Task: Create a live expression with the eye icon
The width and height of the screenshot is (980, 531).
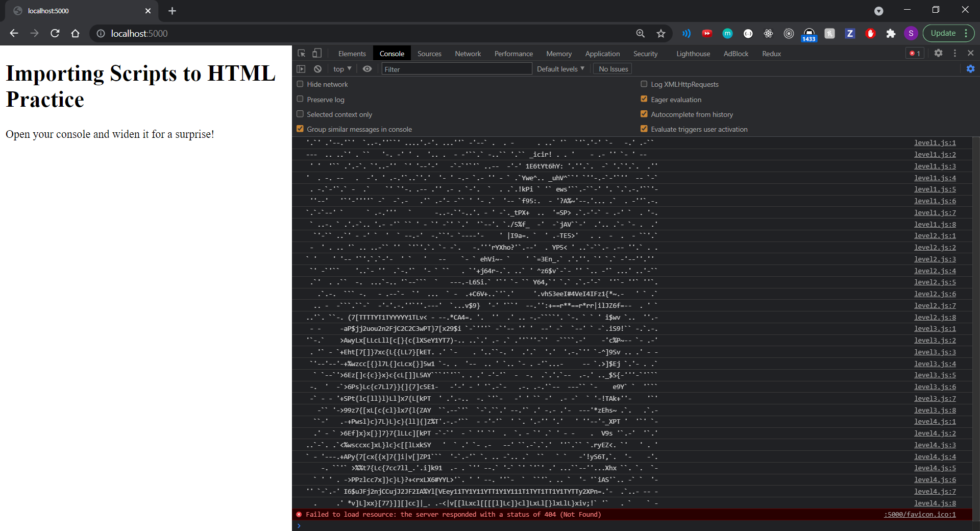Action: tap(367, 69)
